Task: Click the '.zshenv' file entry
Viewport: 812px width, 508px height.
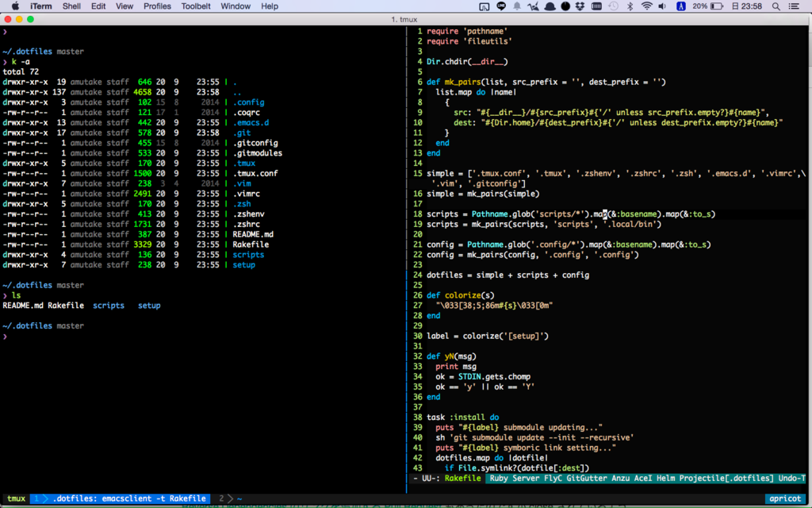Action: (248, 214)
